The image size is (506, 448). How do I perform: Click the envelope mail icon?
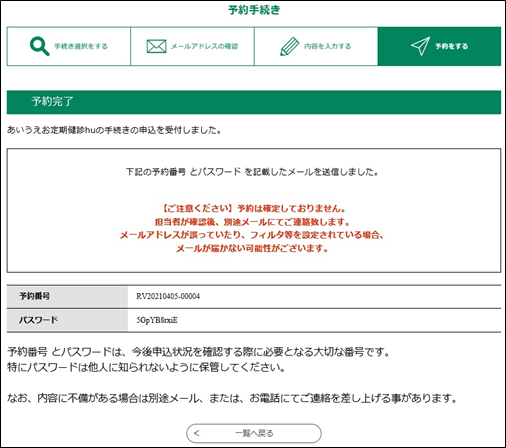pos(156,46)
